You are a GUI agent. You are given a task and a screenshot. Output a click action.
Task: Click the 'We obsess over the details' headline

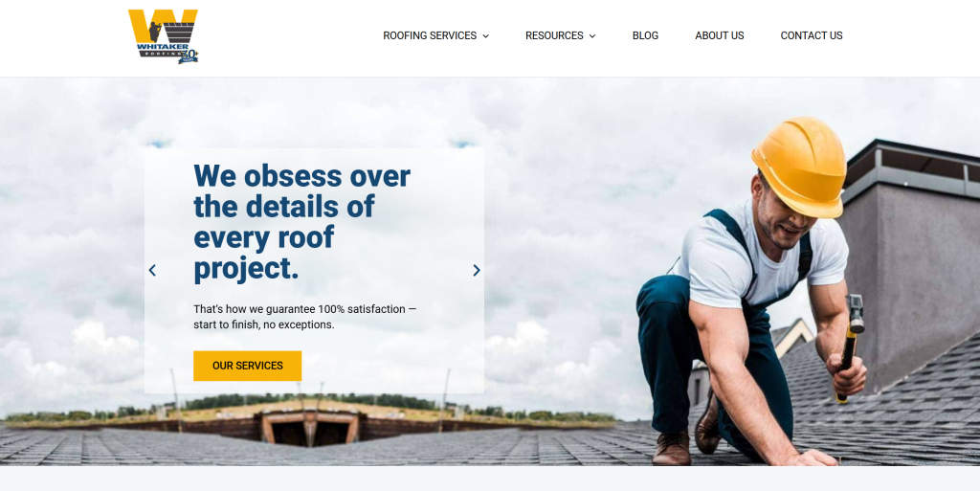[302, 222]
